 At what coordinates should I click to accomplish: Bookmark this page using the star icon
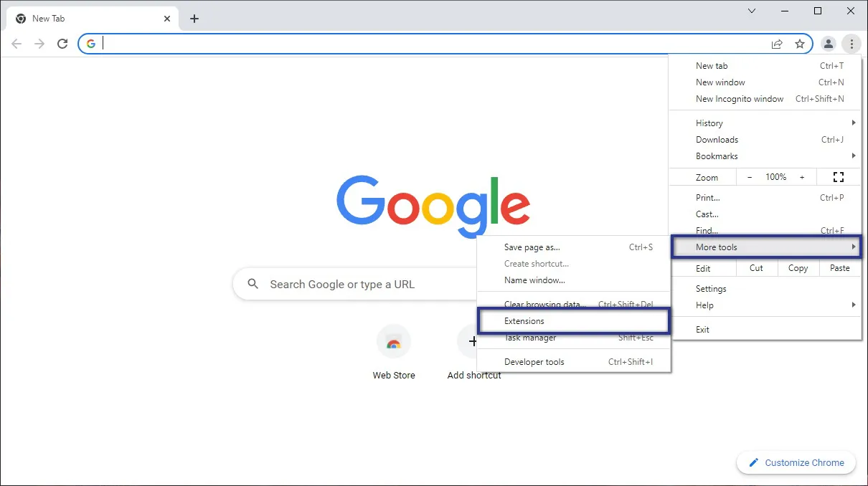point(800,44)
